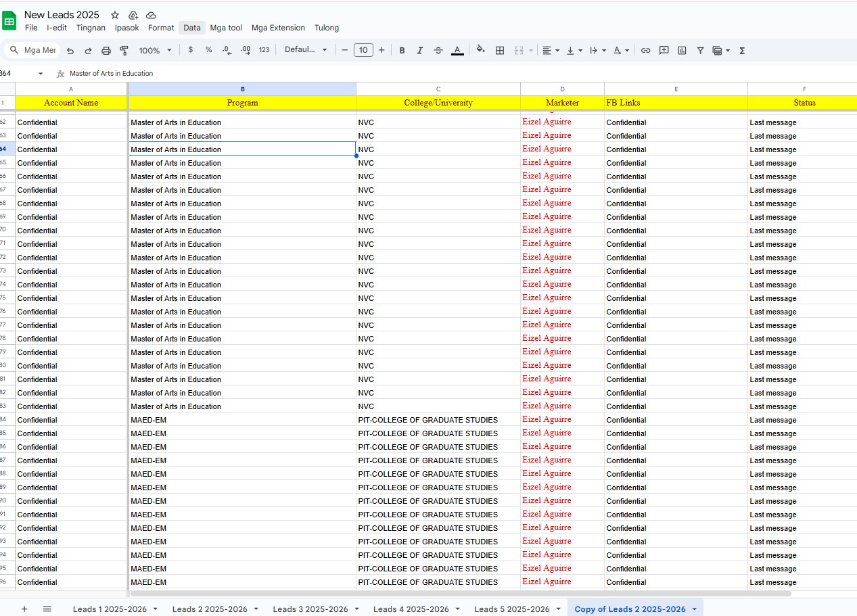This screenshot has height=616, width=857.
Task: Switch to Leads 3 2025-2026 sheet
Action: click(310, 609)
